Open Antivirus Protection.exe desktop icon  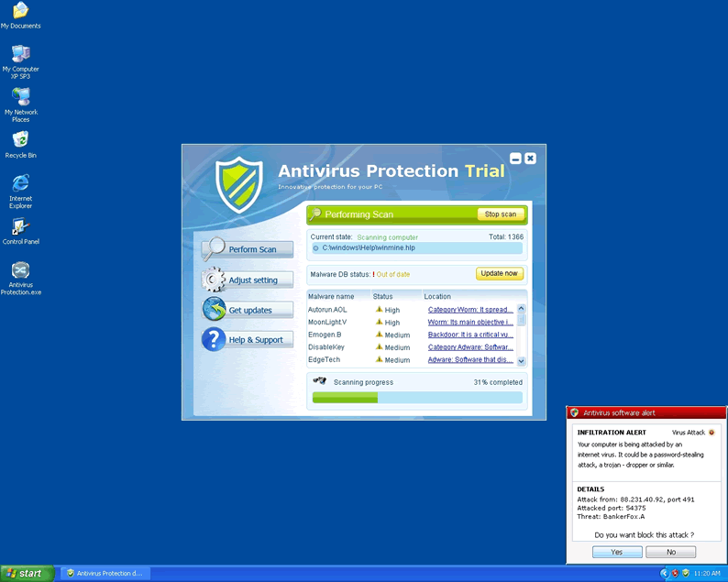[x=20, y=271]
